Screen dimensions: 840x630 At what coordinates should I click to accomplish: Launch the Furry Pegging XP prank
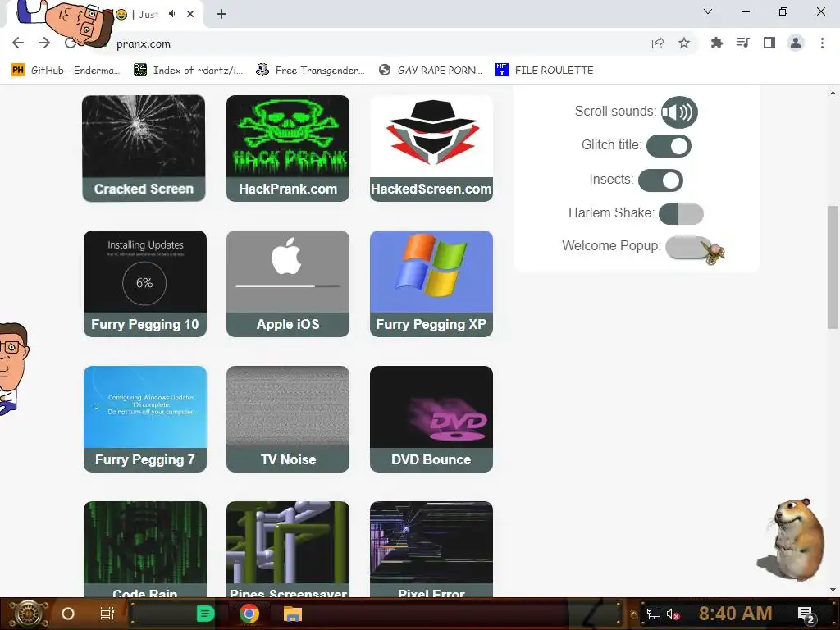pyautogui.click(x=431, y=283)
